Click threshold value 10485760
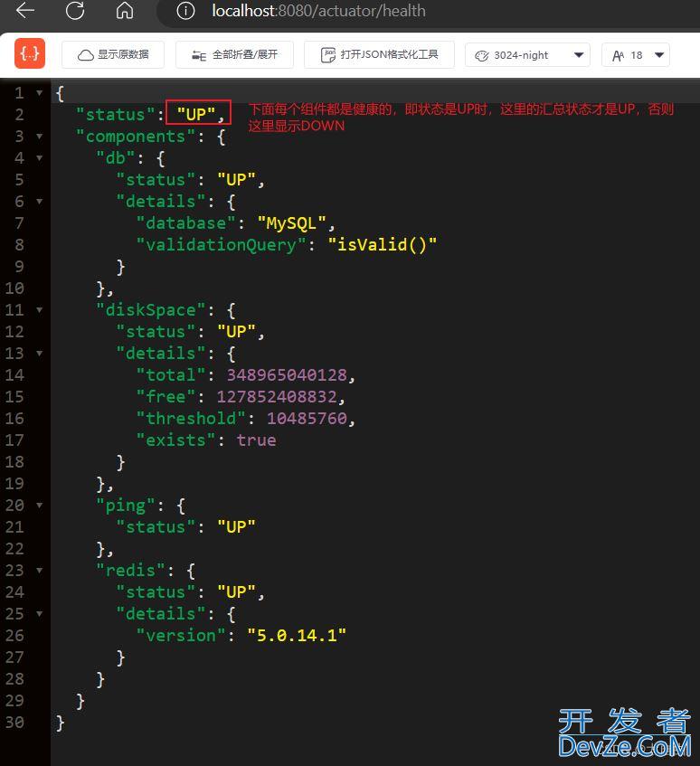The height and width of the screenshot is (766, 700). [307, 418]
